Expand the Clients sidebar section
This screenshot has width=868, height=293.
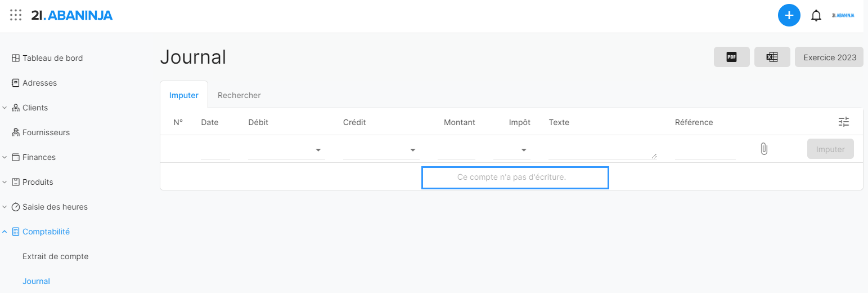[5, 108]
